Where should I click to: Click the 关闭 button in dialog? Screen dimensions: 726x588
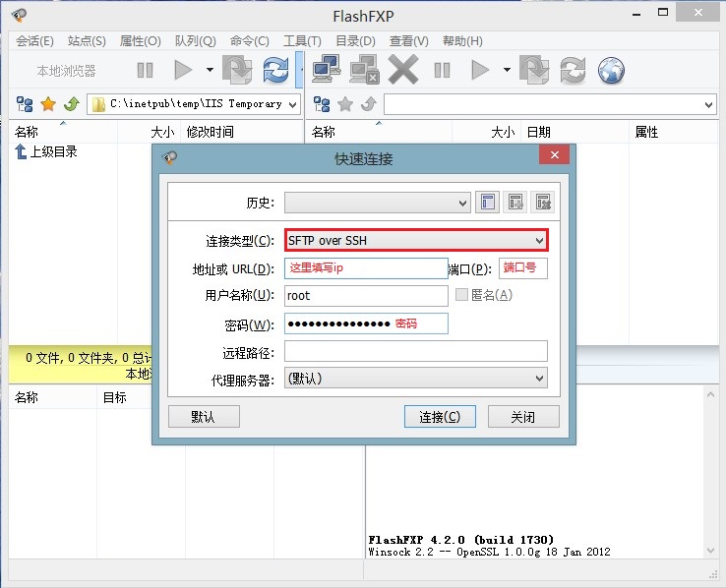(x=522, y=417)
